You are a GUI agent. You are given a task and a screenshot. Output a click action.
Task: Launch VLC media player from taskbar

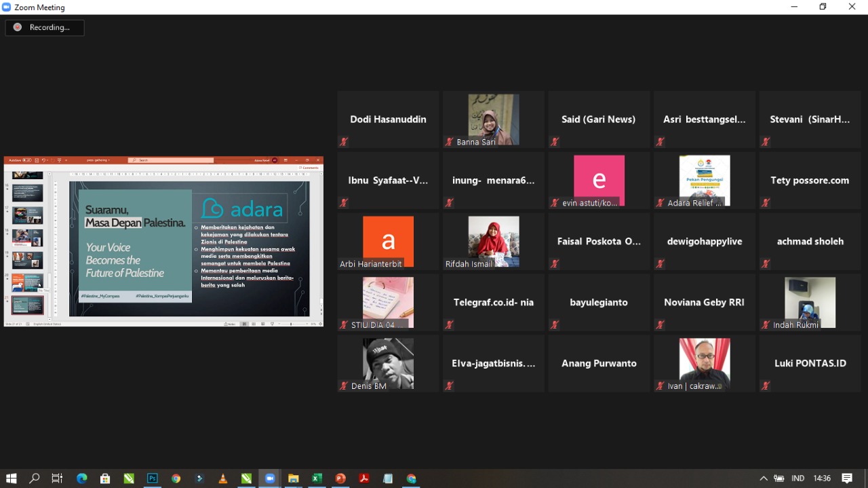222,478
